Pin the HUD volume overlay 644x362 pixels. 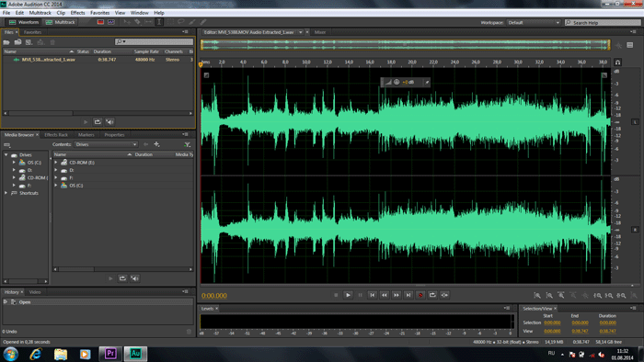427,82
